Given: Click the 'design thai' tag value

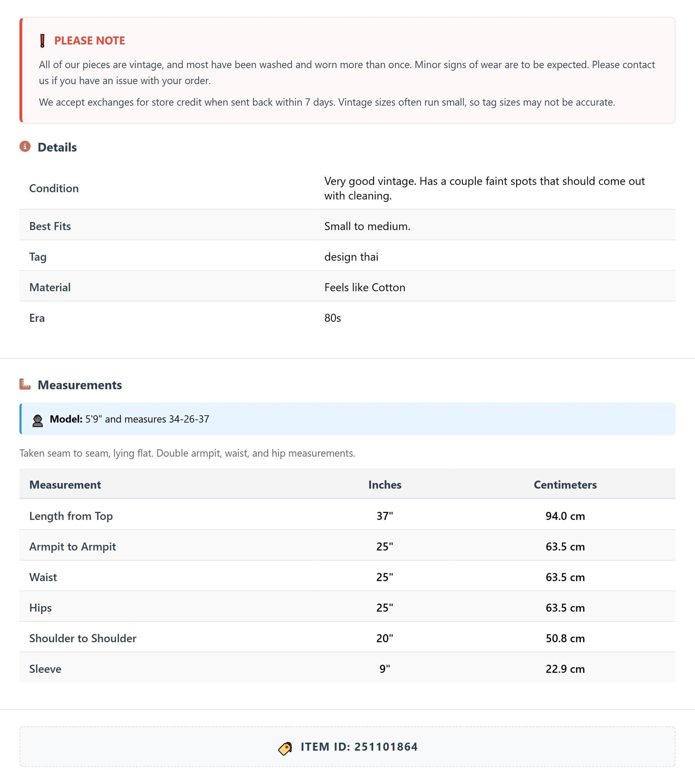Looking at the screenshot, I should coord(351,256).
